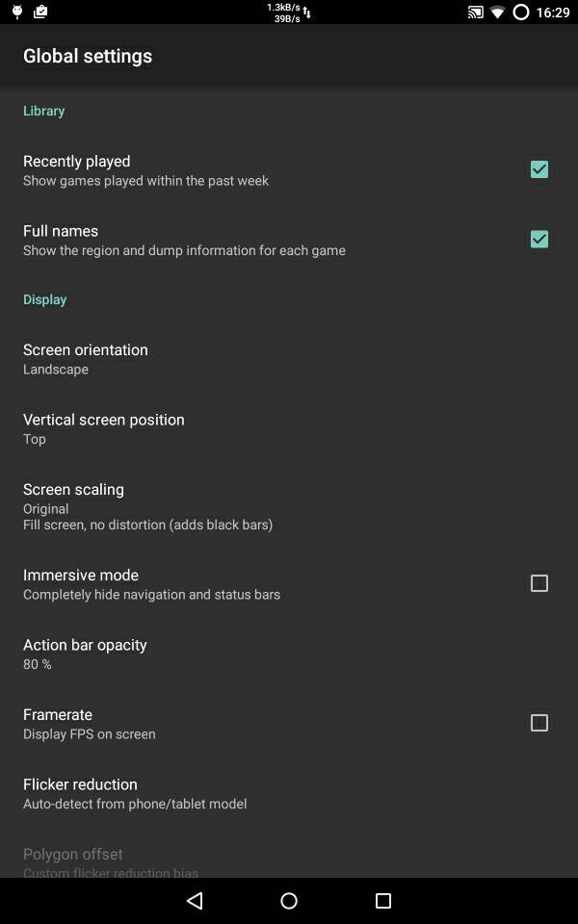Image resolution: width=578 pixels, height=924 pixels.
Task: Tap the network speed indicator arrows
Action: click(306, 13)
